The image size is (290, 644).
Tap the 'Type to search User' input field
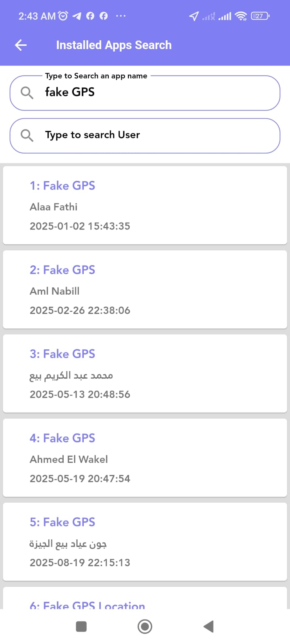[121, 135]
